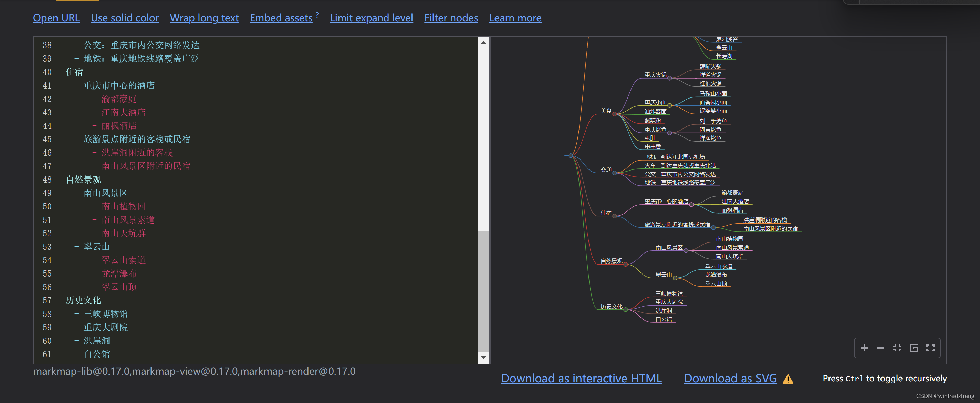Toggle Embed assets option
The width and height of the screenshot is (980, 403).
281,18
